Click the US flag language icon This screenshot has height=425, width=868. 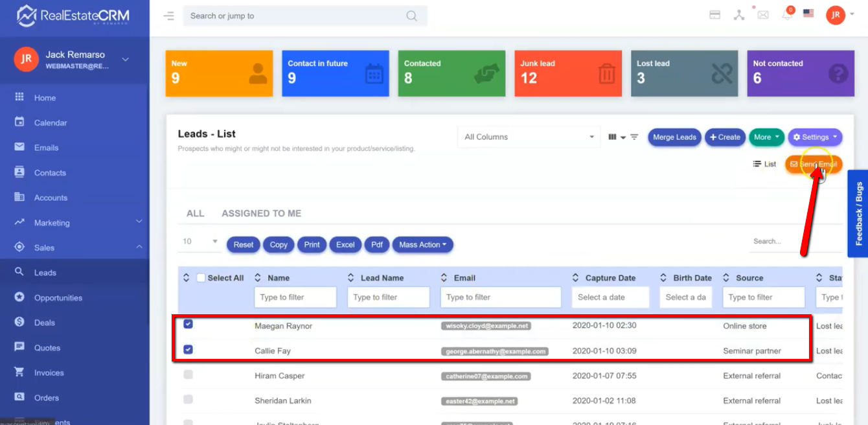point(808,13)
